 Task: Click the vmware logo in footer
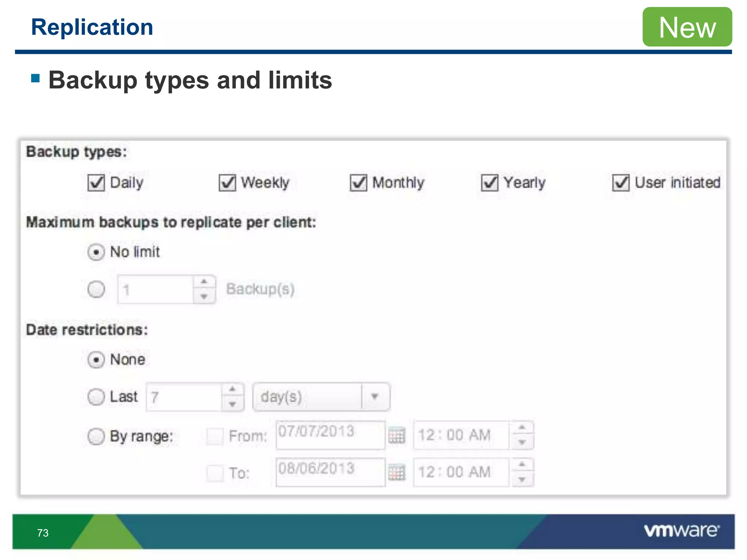pos(682,530)
